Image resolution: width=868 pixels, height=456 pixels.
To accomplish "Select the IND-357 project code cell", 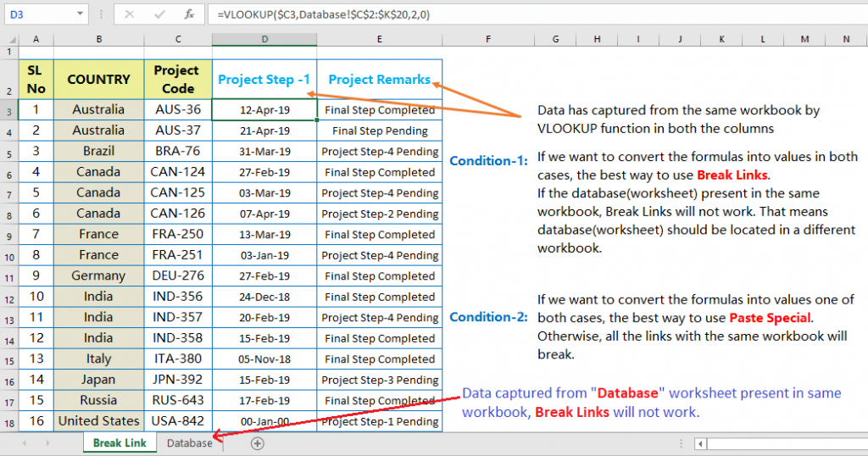I will pos(178,317).
